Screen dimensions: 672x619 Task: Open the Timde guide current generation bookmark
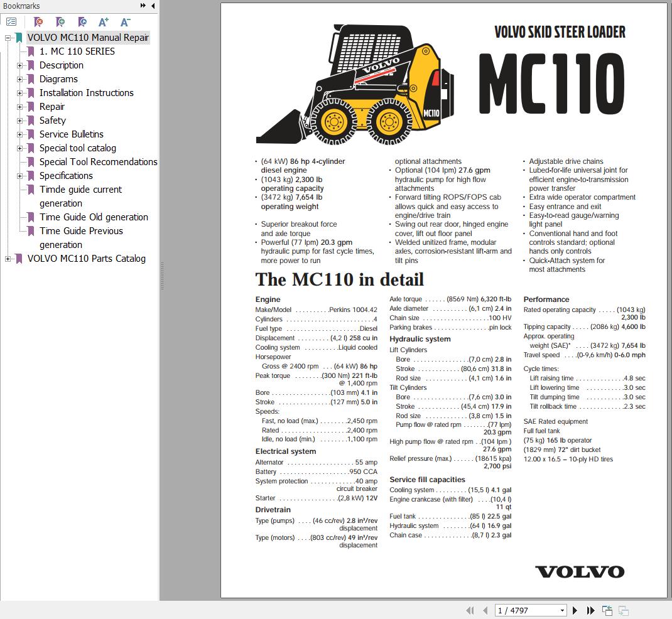(80, 196)
